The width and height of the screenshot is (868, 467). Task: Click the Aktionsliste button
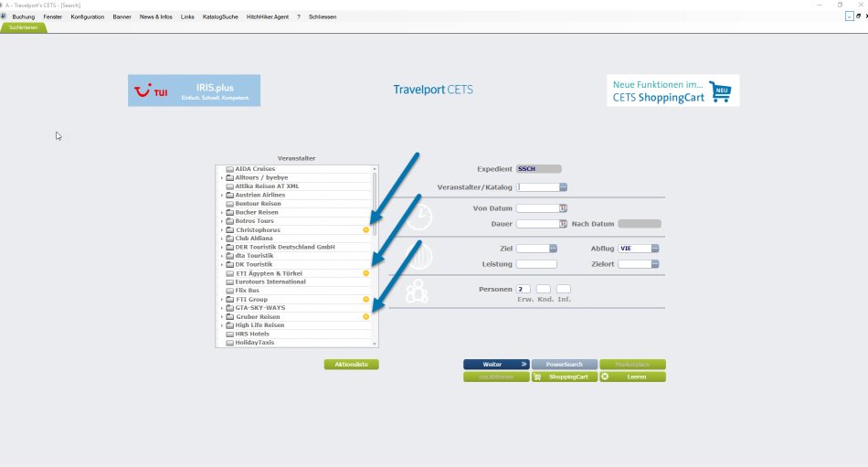point(351,365)
